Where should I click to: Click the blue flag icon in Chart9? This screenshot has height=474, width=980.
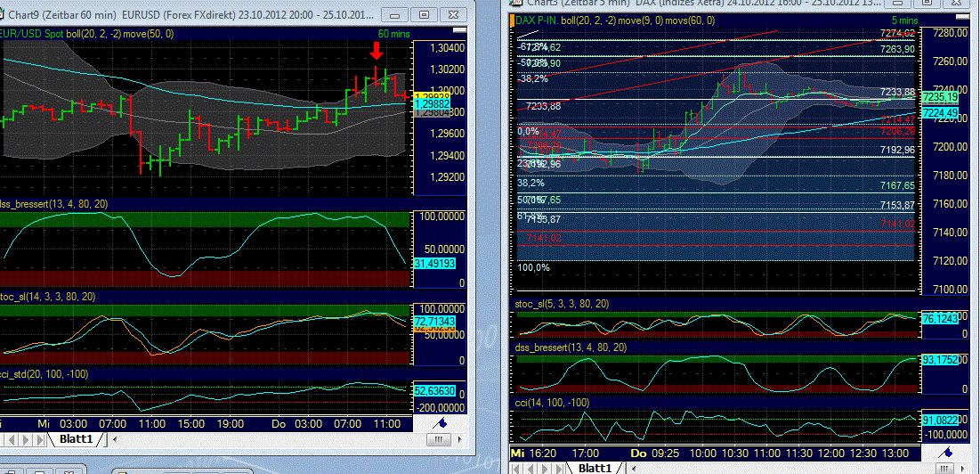(440, 424)
